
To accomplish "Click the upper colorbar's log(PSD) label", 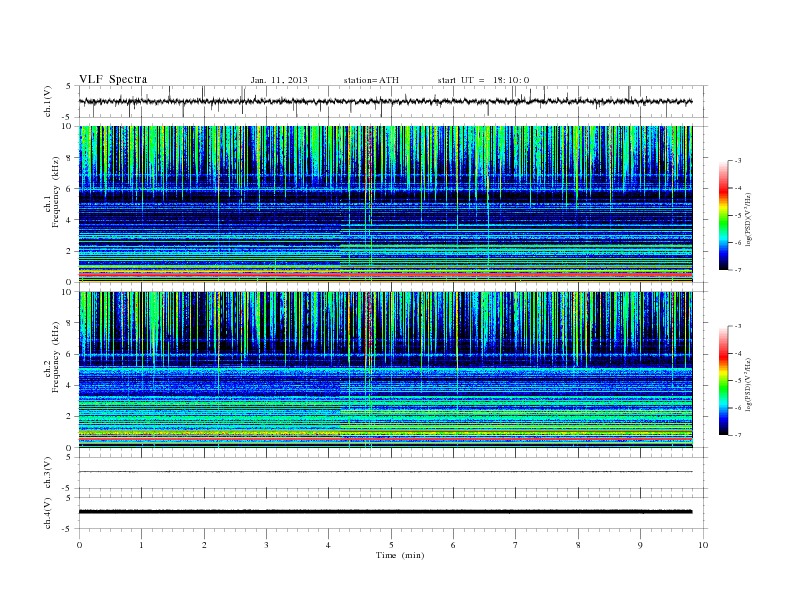I will click(749, 219).
